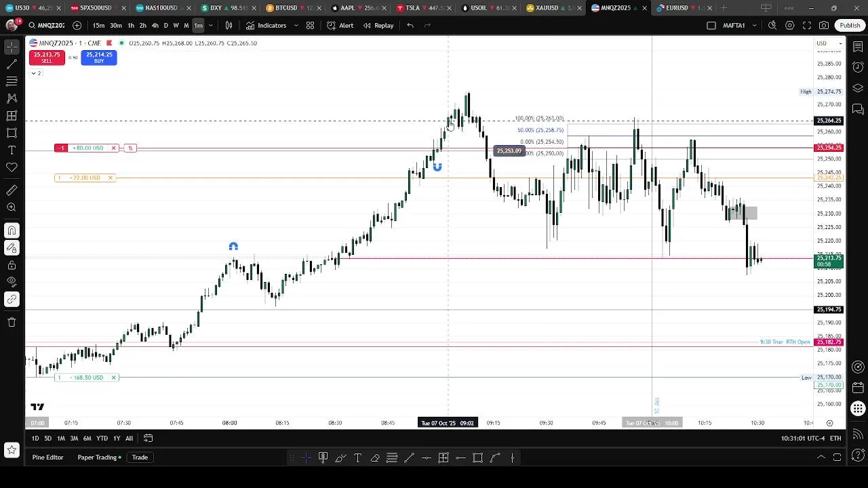
Task: Open the candlestick chart type selector
Action: click(x=229, y=25)
